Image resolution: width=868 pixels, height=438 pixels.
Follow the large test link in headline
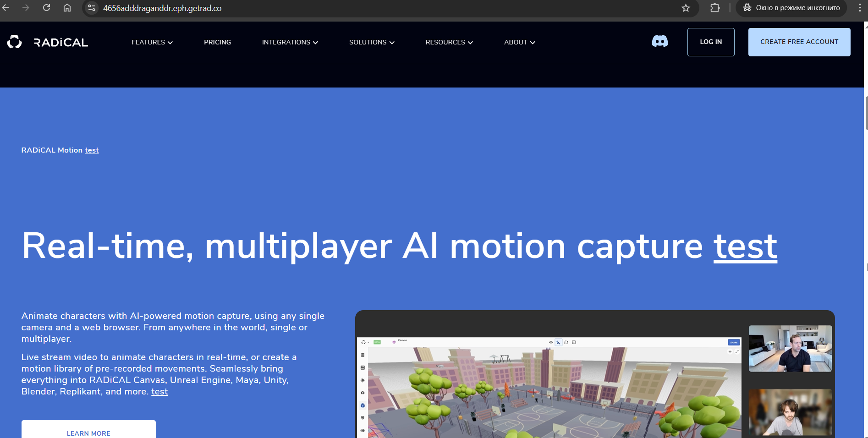point(745,246)
